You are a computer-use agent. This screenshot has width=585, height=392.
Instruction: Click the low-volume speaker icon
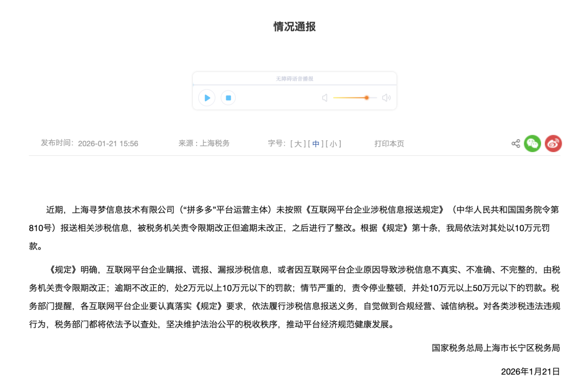pyautogui.click(x=324, y=98)
